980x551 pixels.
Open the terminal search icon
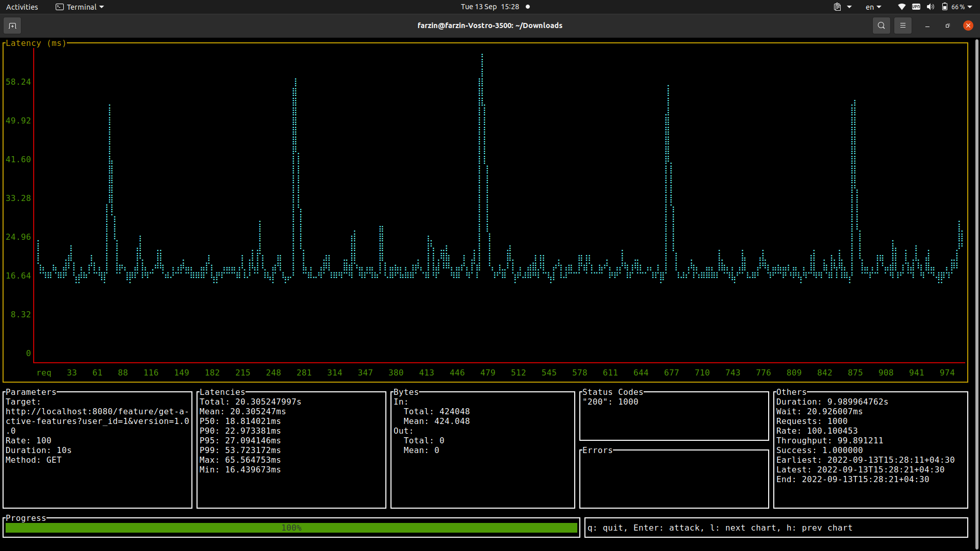[881, 26]
